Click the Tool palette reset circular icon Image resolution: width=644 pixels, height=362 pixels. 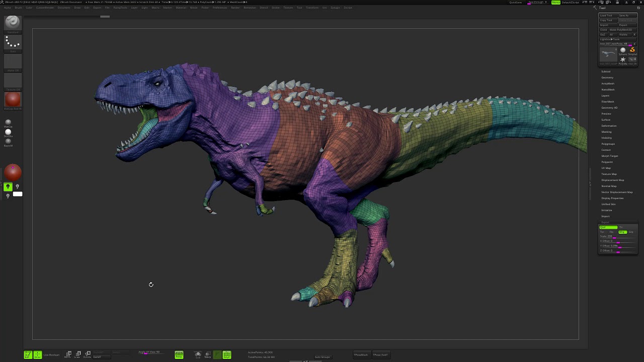click(x=638, y=8)
